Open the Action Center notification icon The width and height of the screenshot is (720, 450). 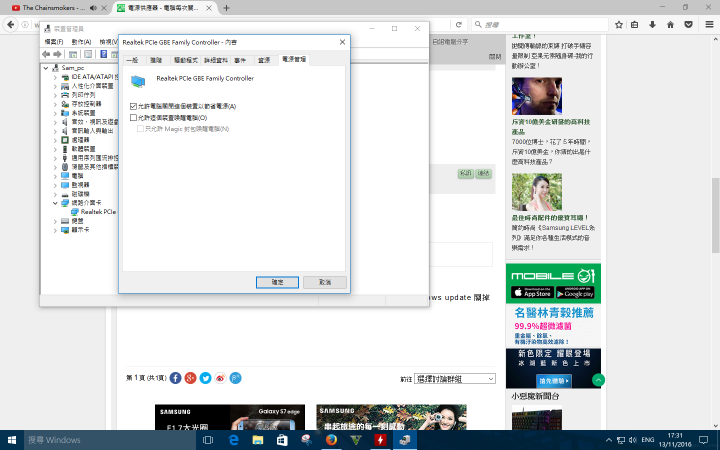coord(703,440)
